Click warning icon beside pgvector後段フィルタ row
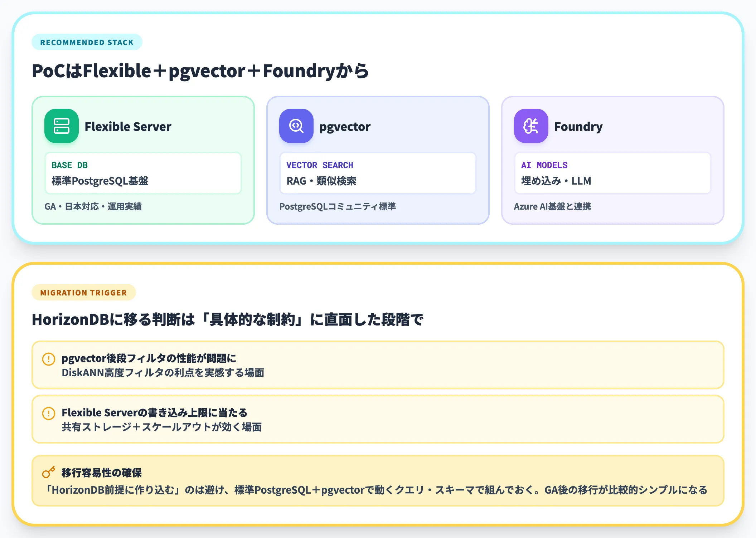Screen dimensions: 756x538 point(49,359)
